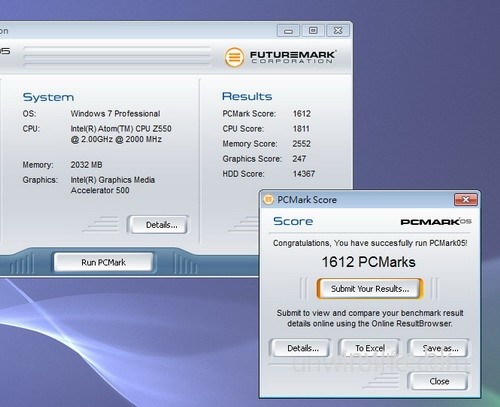500x407 pixels.
Task: Click the PCMark Score value 1612
Action: [x=301, y=114]
